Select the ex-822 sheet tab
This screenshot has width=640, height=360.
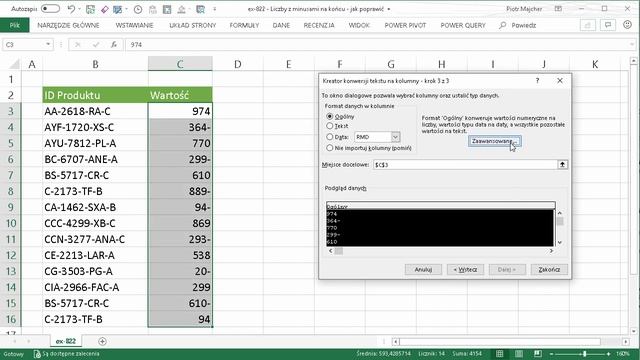tap(66, 341)
